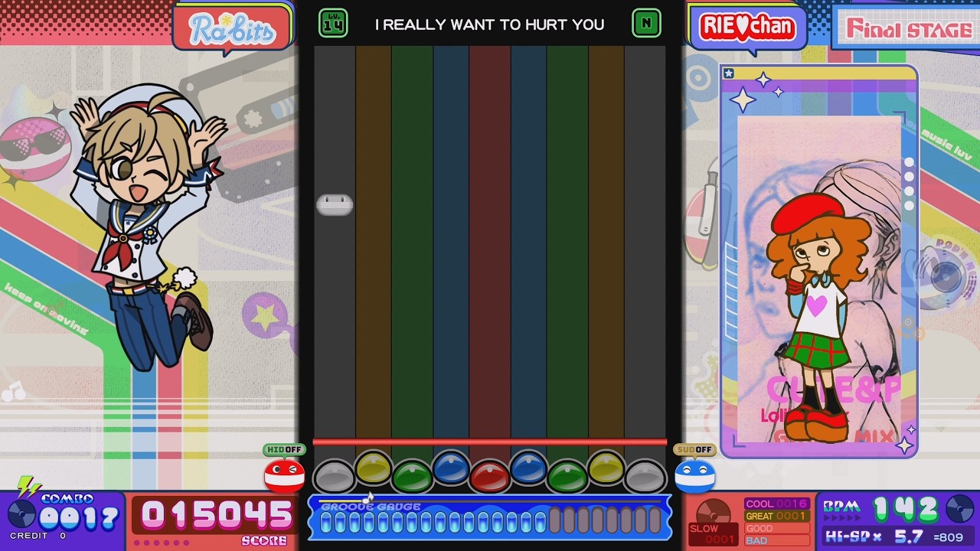Image resolution: width=980 pixels, height=551 pixels.
Task: Hit the leftmost white pop button
Action: coord(334,476)
